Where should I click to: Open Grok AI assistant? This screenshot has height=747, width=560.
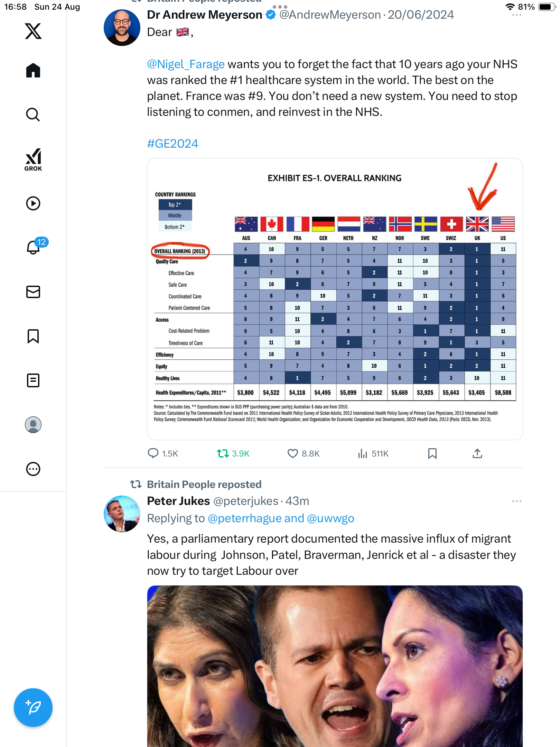(33, 160)
